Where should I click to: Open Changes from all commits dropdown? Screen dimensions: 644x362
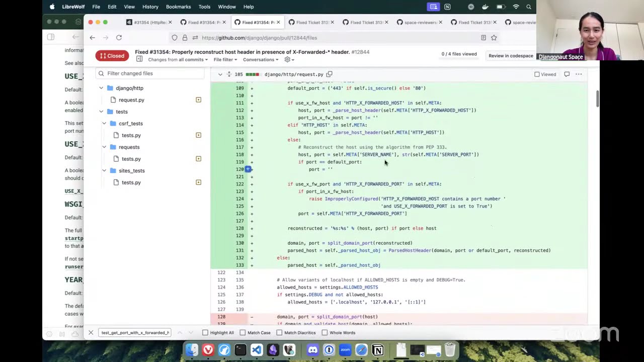tap(178, 59)
